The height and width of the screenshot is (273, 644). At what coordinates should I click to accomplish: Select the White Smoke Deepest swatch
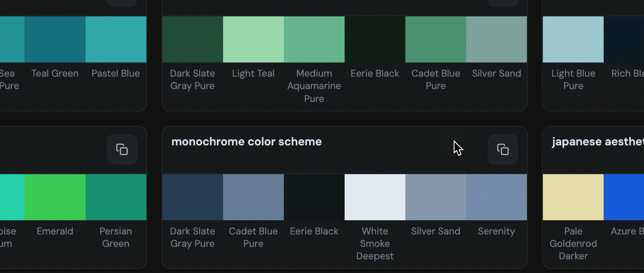[x=375, y=197]
